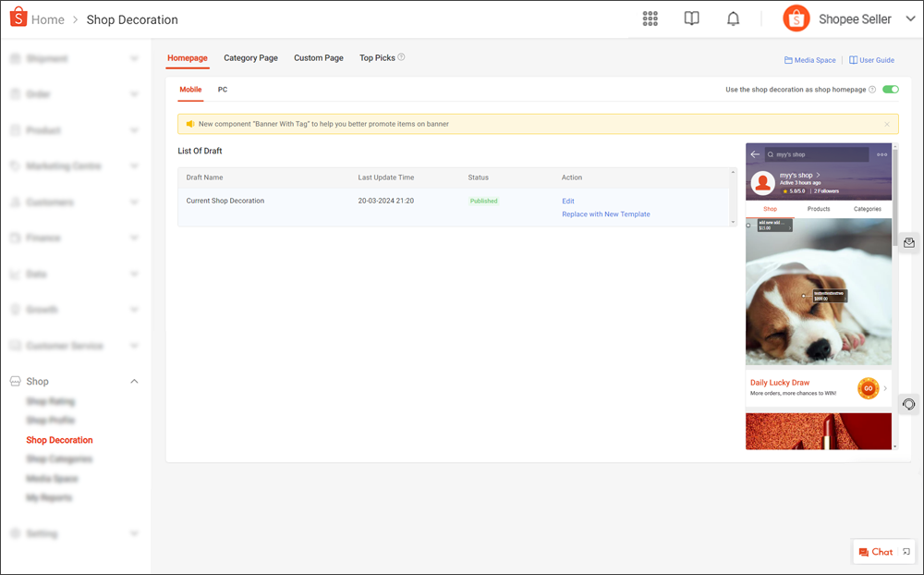Screen dimensions: 924x575
Task: Open the Media Space link
Action: point(809,60)
